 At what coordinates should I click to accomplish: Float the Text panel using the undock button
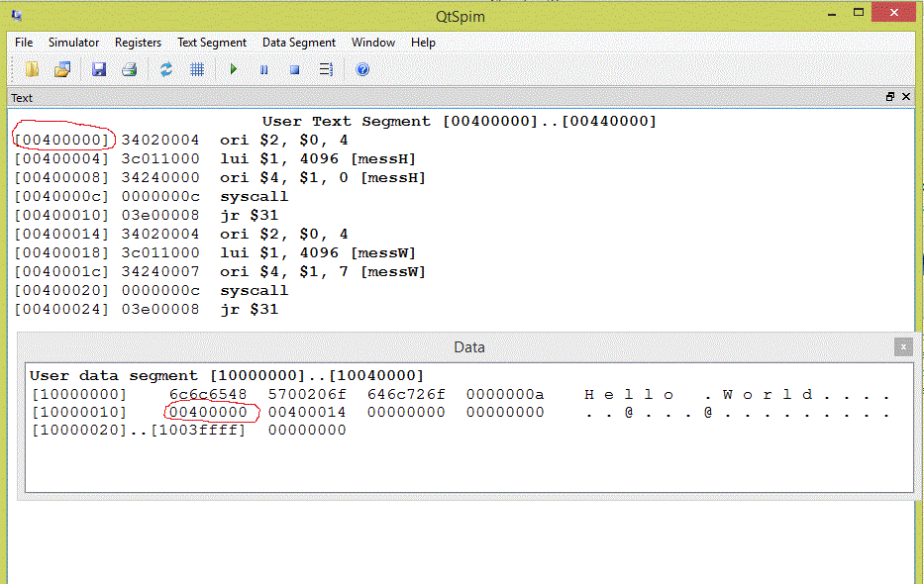[890, 97]
